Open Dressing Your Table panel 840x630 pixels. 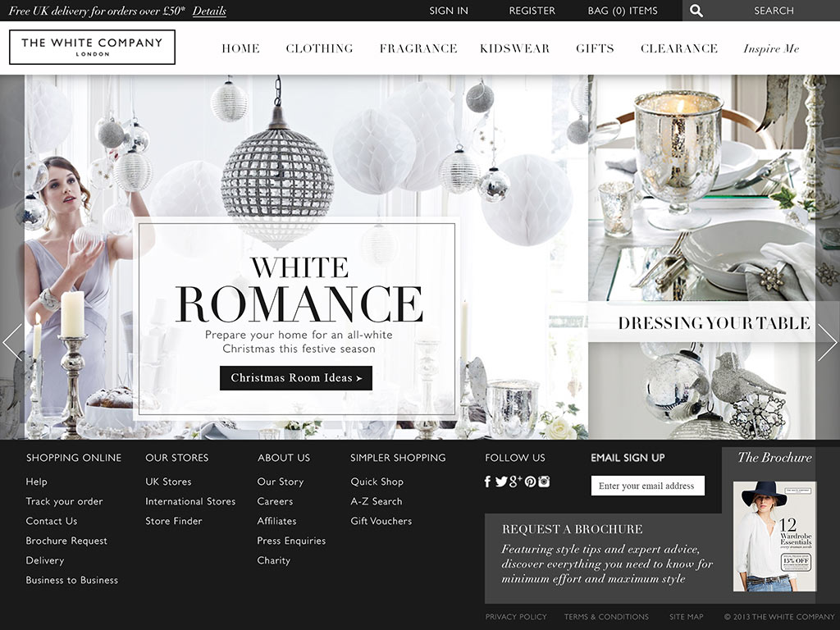coord(714,322)
